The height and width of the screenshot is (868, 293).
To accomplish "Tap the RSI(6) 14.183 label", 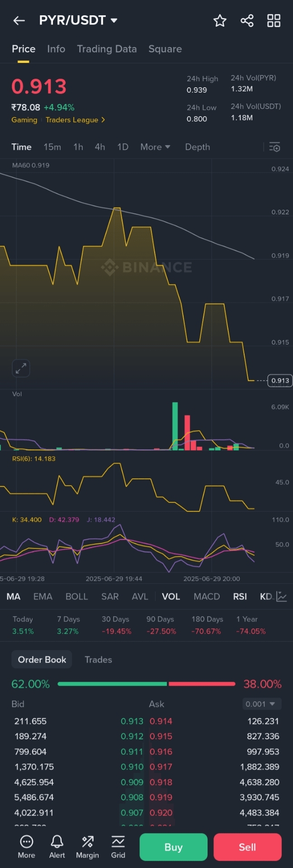I will click(x=33, y=458).
